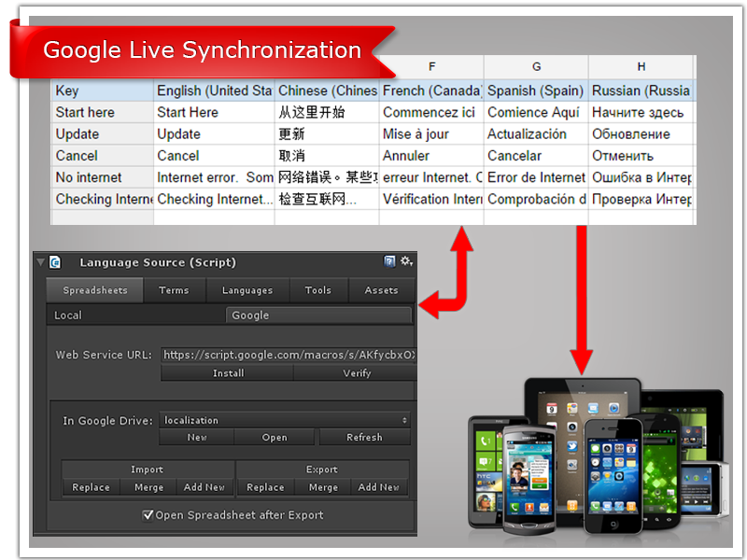Click the Web Service URL field
Screen dimensions: 747x560
[x=288, y=355]
